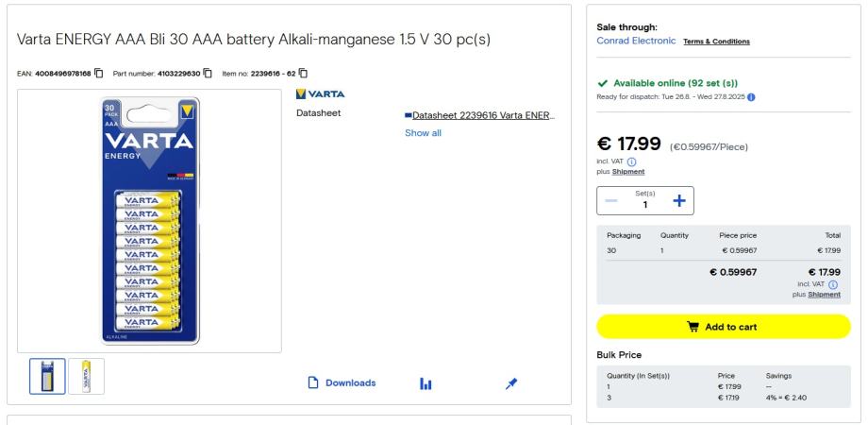This screenshot has width=868, height=425.
Task: Expand datasheet list with Show all
Action: tap(423, 133)
